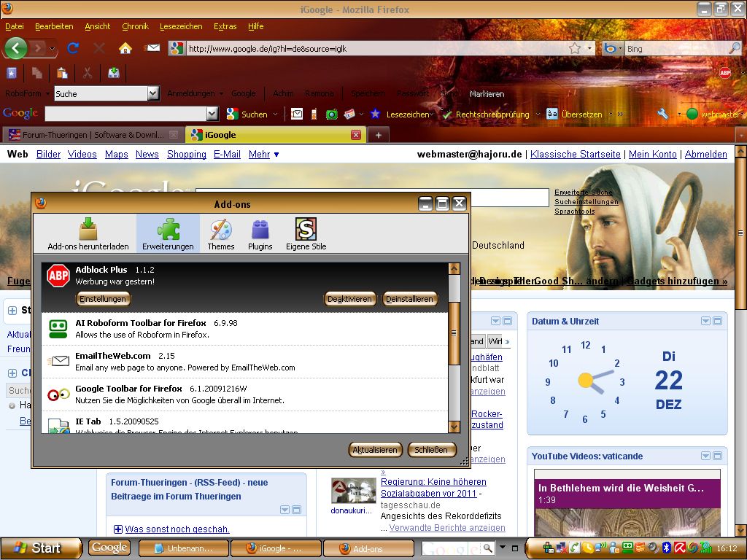
Task: Click the Bluetooth icon in the system tray
Action: pos(667,548)
